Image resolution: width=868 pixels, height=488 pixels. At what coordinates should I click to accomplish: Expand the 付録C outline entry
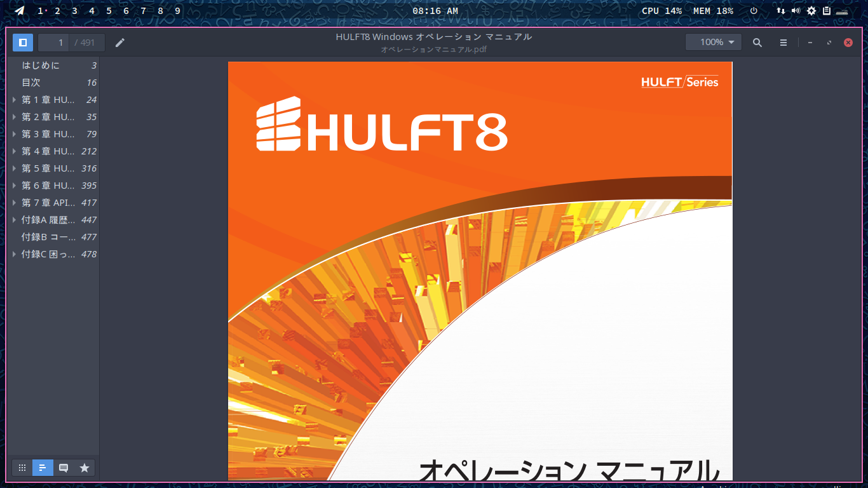pyautogui.click(x=15, y=254)
